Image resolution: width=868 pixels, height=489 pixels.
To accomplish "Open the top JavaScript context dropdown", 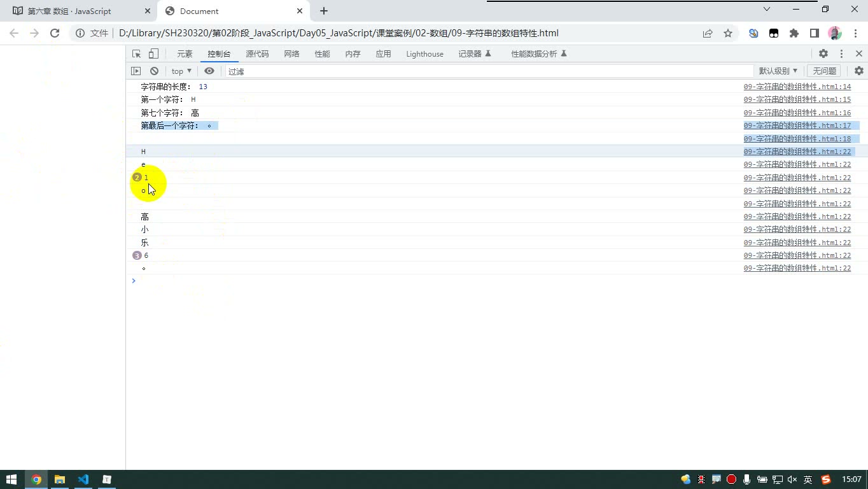I will coord(181,71).
